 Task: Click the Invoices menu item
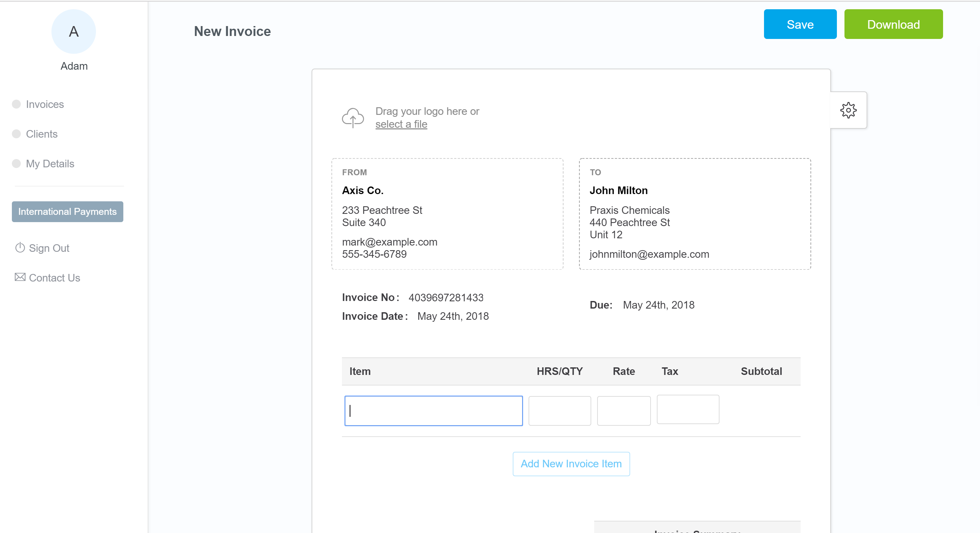pos(45,104)
